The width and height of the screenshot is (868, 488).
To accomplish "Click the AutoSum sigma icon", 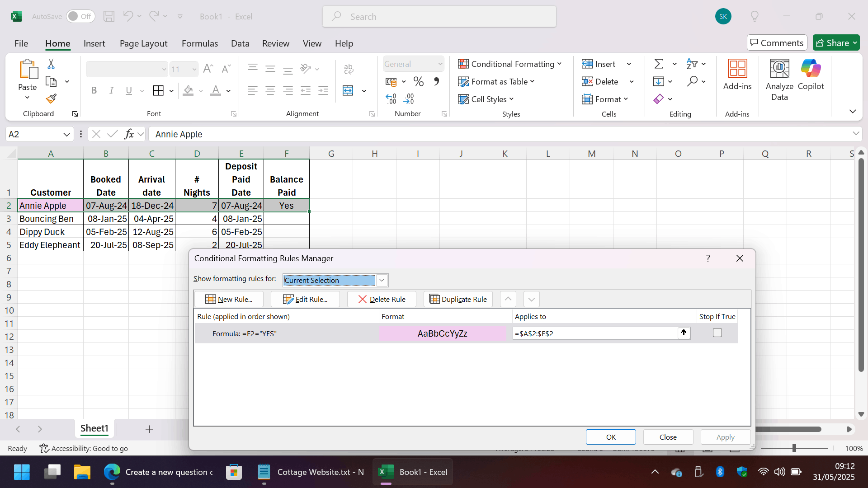I will coord(659,64).
